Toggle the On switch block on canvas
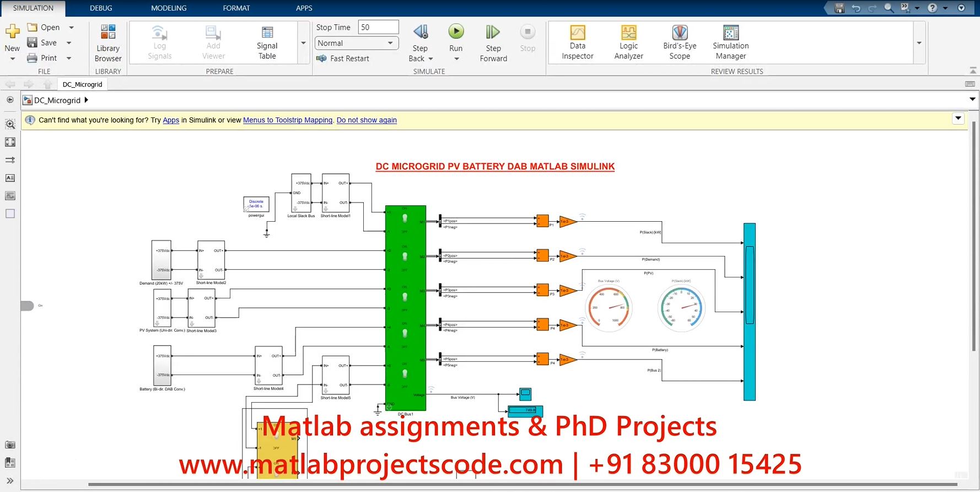This screenshot has width=980, height=492. [27, 306]
